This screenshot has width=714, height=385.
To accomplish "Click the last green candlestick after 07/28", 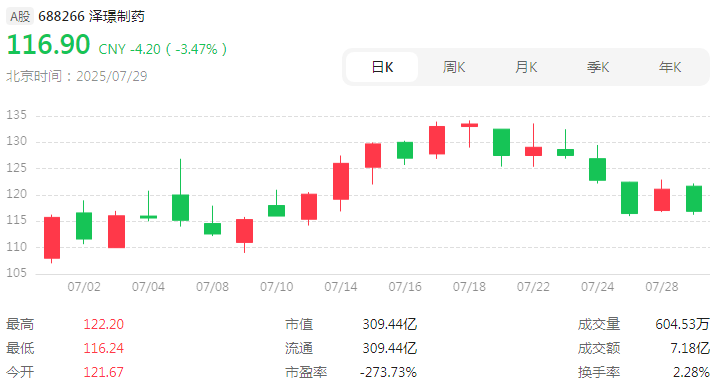I will point(694,199).
